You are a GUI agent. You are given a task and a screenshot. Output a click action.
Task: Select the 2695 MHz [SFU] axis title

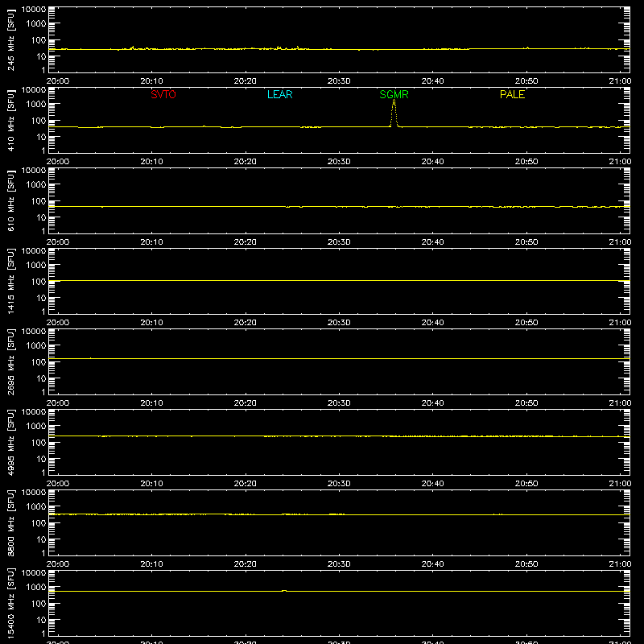click(10, 361)
